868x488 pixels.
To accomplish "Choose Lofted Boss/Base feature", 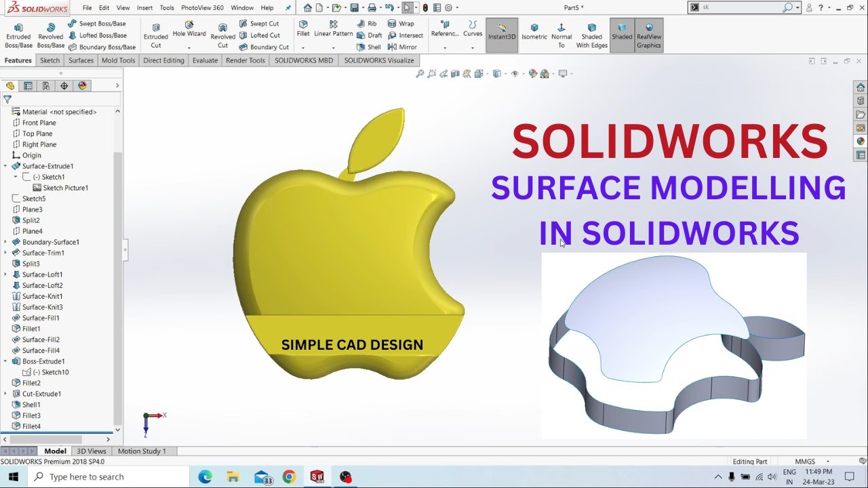I will 97,35.
